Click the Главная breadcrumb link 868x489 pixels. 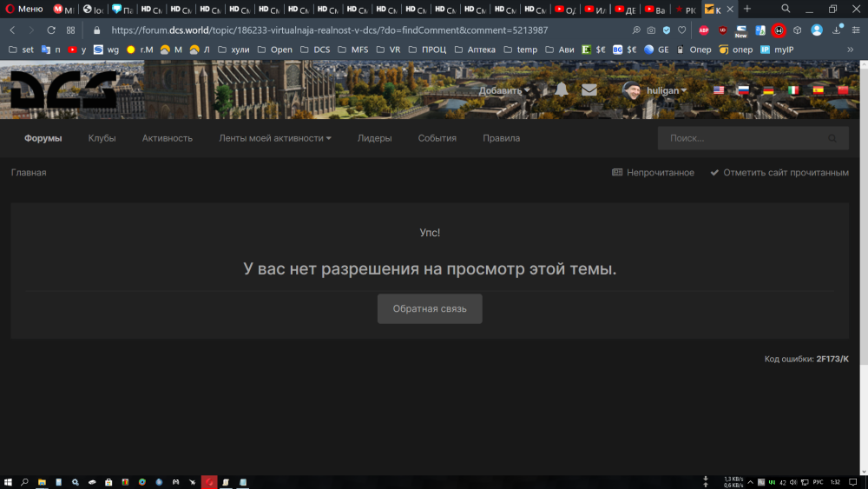tap(29, 173)
